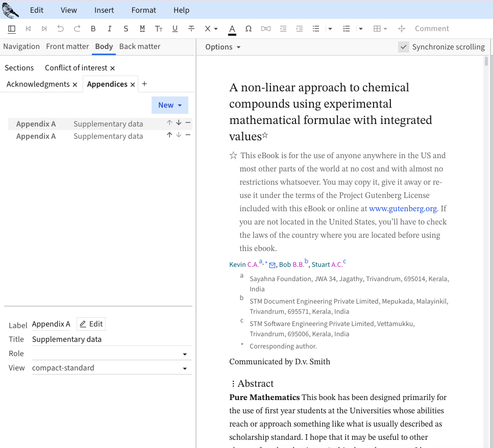The height and width of the screenshot is (448, 493).
Task: Open the View compact-standard dropdown
Action: pyautogui.click(x=111, y=368)
